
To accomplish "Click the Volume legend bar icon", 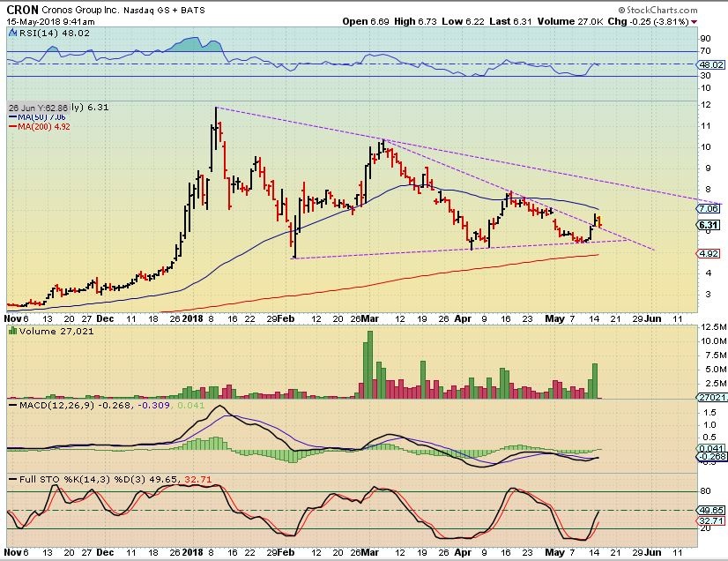I will [11, 332].
